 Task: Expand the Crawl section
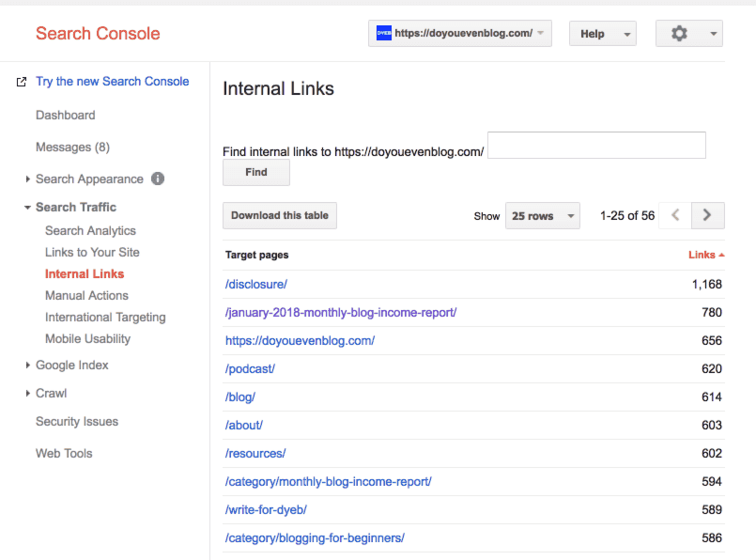[x=27, y=393]
